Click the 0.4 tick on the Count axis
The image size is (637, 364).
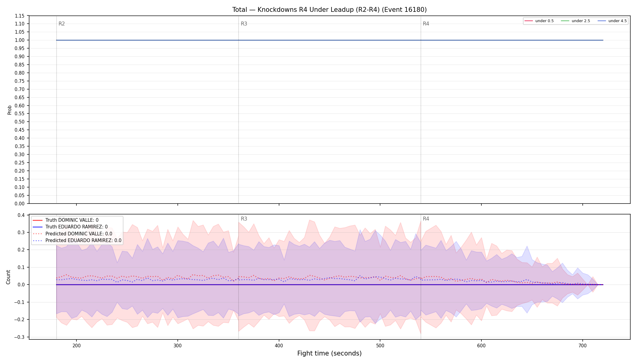[21, 215]
